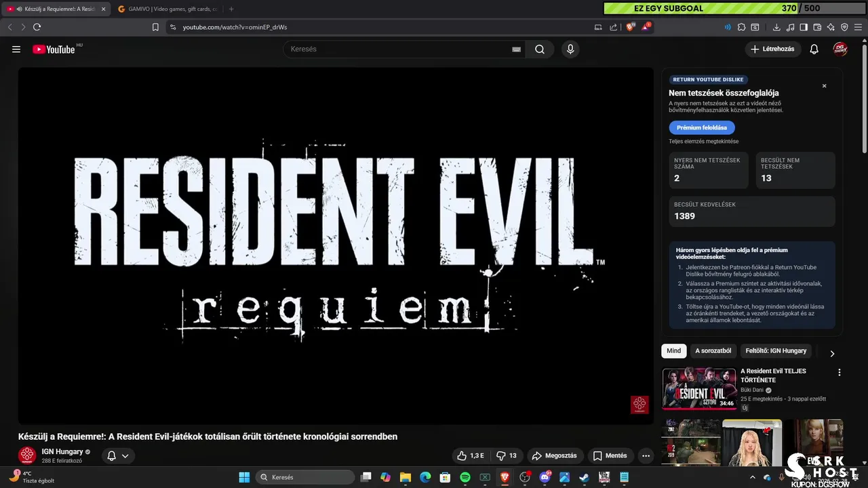
Task: Save the video with Mentés
Action: click(x=610, y=456)
